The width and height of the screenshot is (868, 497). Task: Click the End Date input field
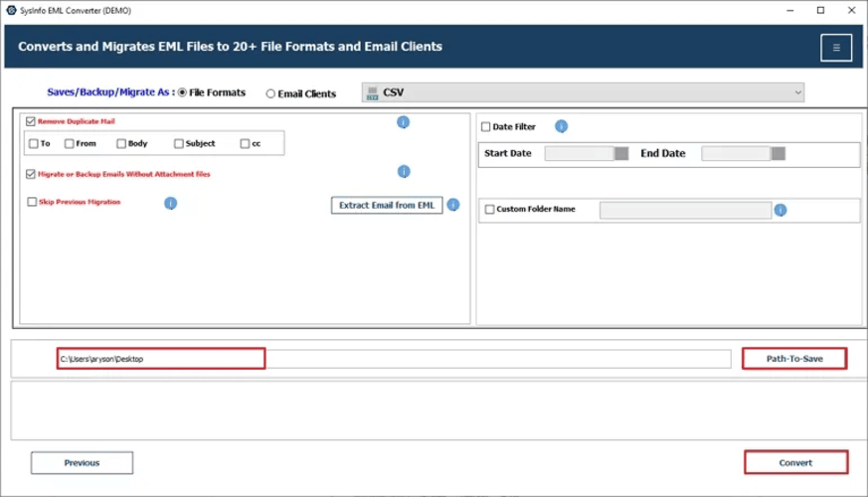(736, 153)
